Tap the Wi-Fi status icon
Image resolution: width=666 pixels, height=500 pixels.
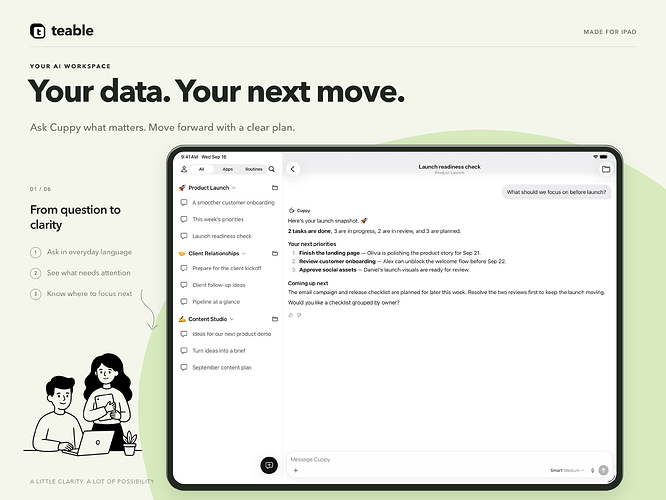tap(595, 157)
